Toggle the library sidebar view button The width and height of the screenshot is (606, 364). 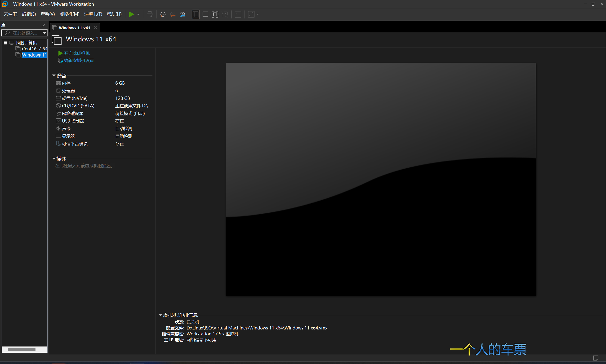196,14
